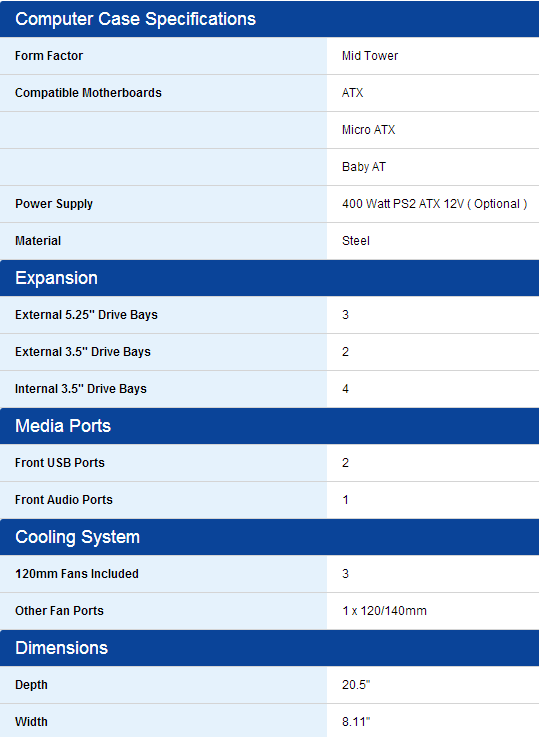This screenshot has height=737, width=539.
Task: Click the Compatible Motherboards label
Action: [88, 93]
